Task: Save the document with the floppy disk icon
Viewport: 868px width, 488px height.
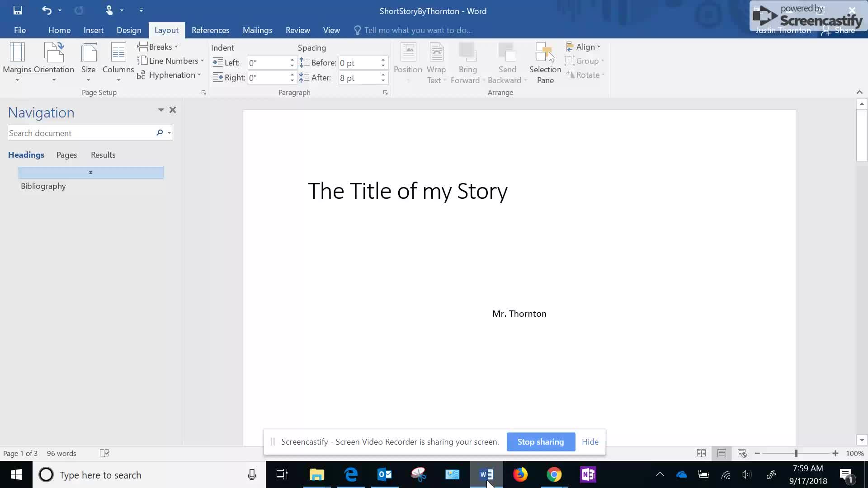Action: (18, 10)
